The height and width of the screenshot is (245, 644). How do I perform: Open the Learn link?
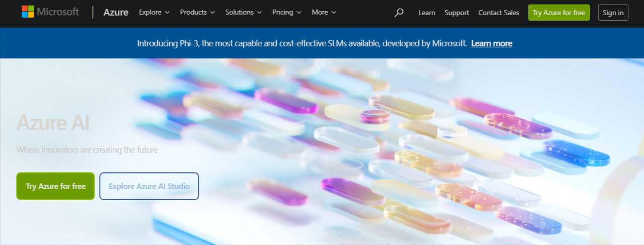click(427, 13)
